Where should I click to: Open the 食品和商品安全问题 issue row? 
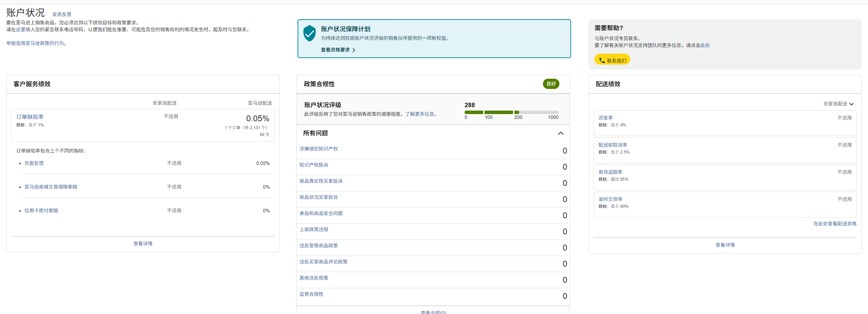321,213
